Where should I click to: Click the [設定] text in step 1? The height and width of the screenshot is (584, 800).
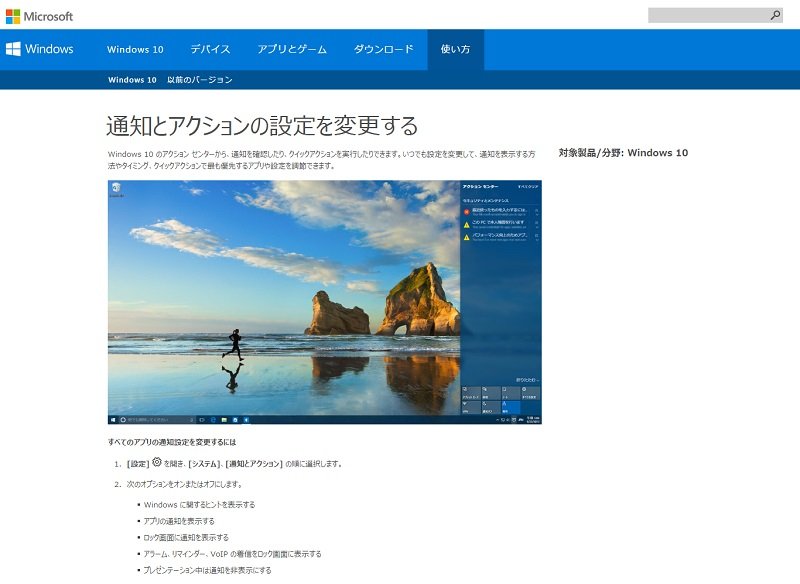tap(138, 464)
